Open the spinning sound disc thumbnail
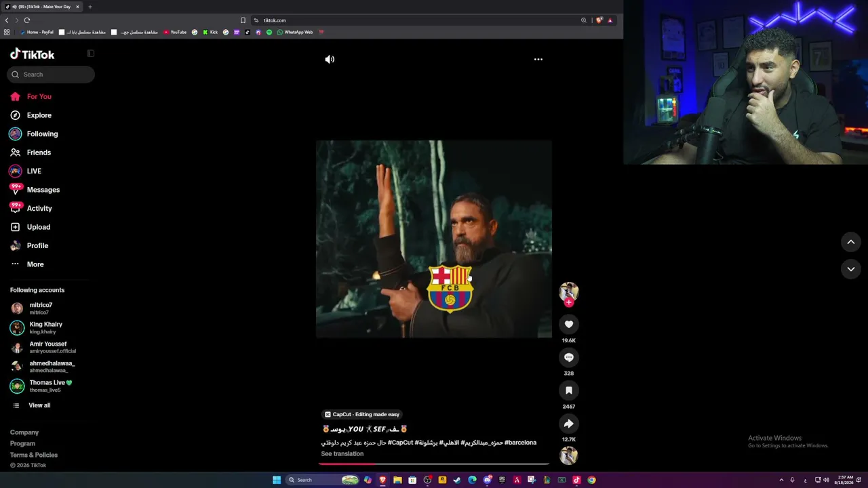This screenshot has width=868, height=488. coord(569,455)
